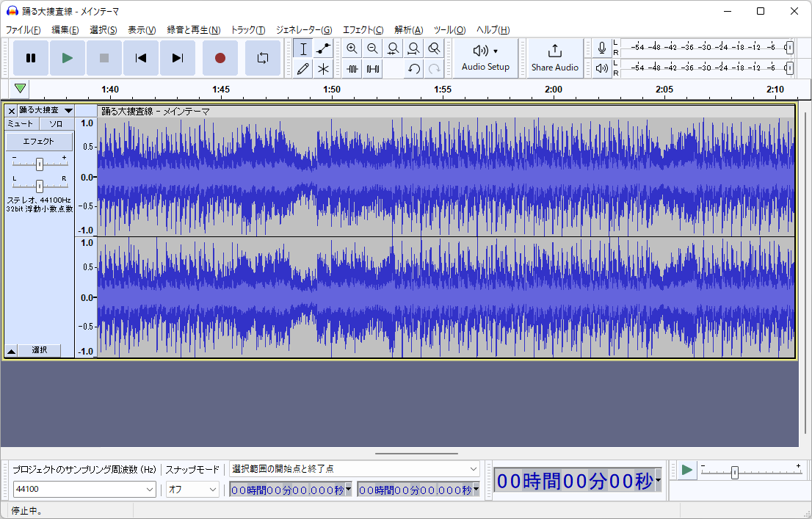The height and width of the screenshot is (519, 812).
Task: Fit selection to width zoom icon
Action: click(393, 48)
